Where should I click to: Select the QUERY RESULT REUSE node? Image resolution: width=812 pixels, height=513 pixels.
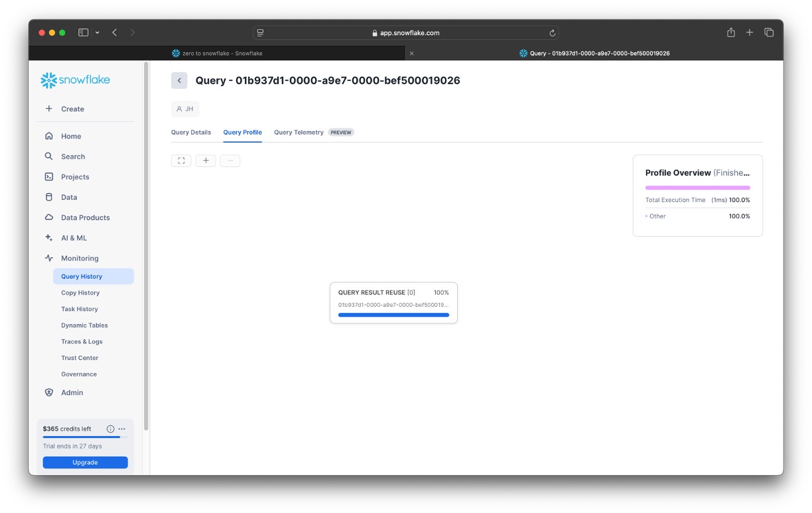click(393, 303)
